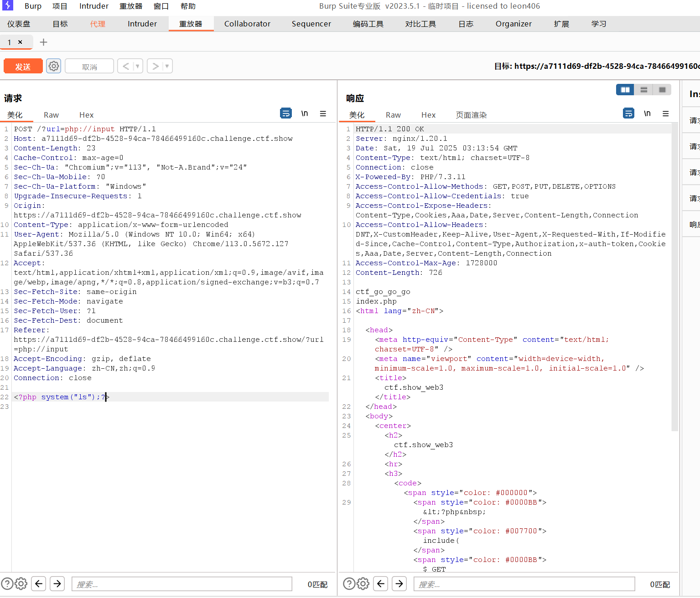This screenshot has height=598, width=700.
Task: Click ctf_go_go_go in response body
Action: pyautogui.click(x=383, y=292)
